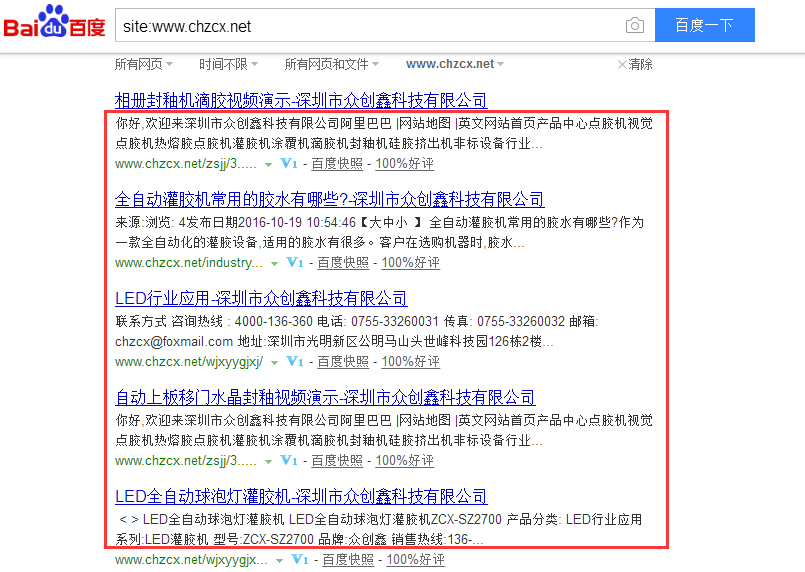Screen dimensions: 805x572
Task: Expand the 所有网页和文件 file type dropdown
Action: pos(334,64)
